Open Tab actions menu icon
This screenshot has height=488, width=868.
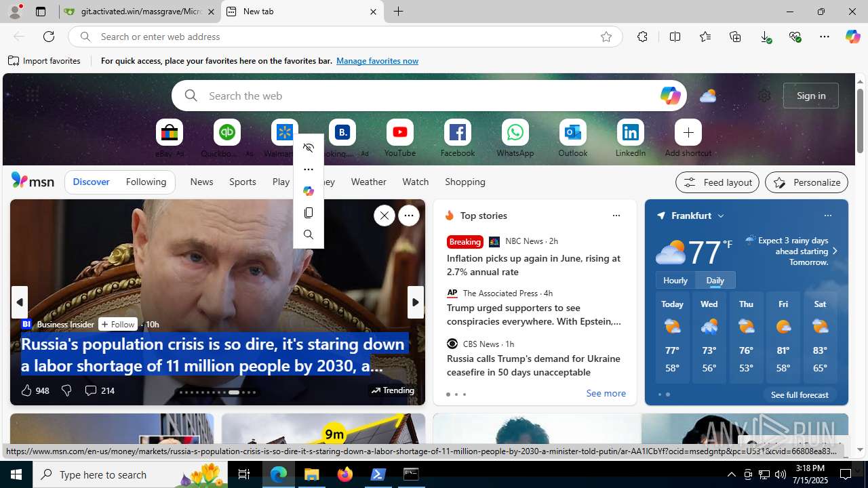tap(41, 12)
